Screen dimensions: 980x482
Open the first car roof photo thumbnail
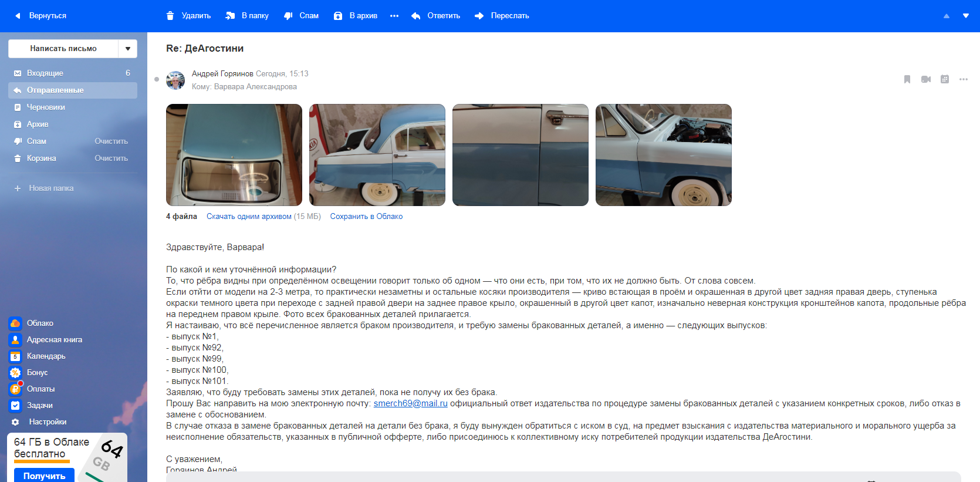click(x=234, y=155)
